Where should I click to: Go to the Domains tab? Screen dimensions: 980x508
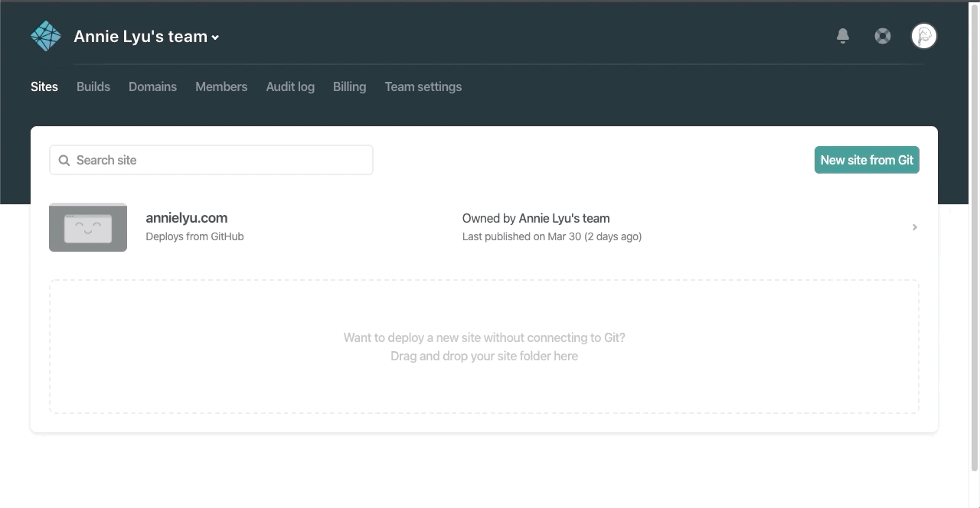point(152,87)
